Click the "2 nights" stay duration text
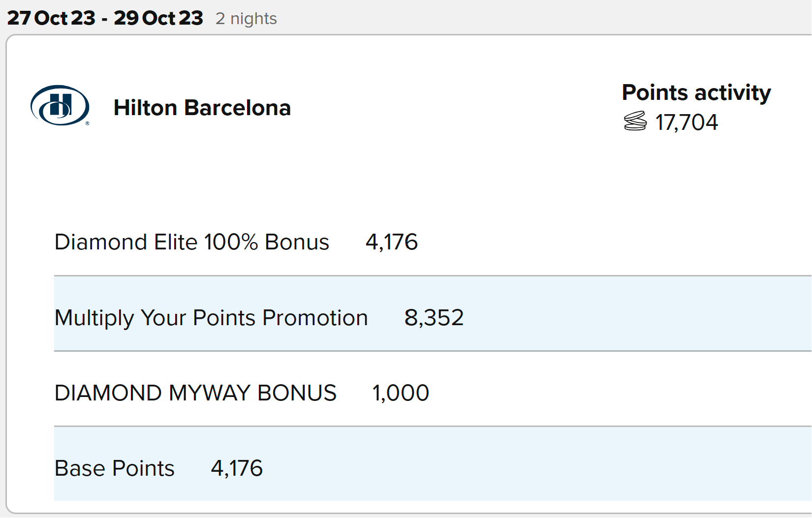 tap(246, 19)
